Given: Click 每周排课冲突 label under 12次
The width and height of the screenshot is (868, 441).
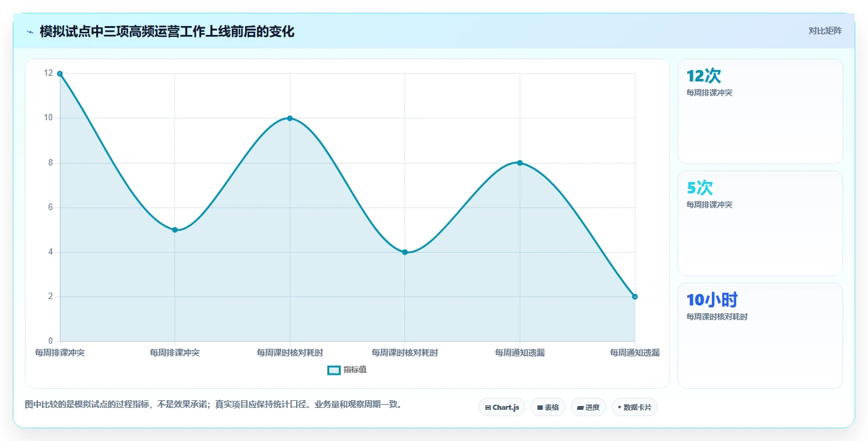Looking at the screenshot, I should [x=709, y=93].
